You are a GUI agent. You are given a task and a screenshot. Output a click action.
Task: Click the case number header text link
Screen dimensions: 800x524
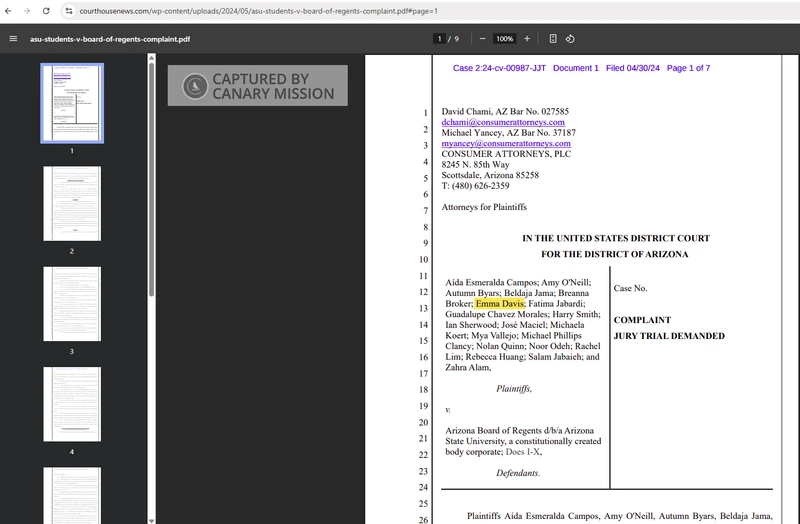point(581,68)
